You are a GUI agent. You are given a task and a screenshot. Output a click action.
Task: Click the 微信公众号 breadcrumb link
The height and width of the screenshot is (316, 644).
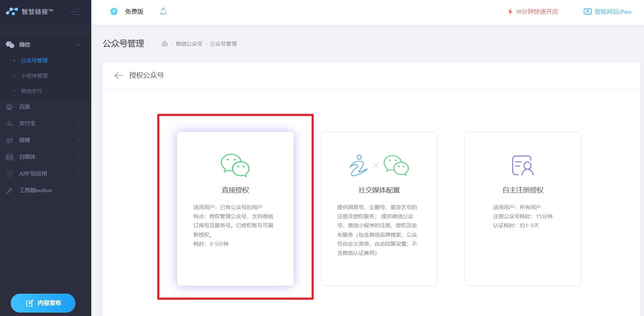point(189,44)
